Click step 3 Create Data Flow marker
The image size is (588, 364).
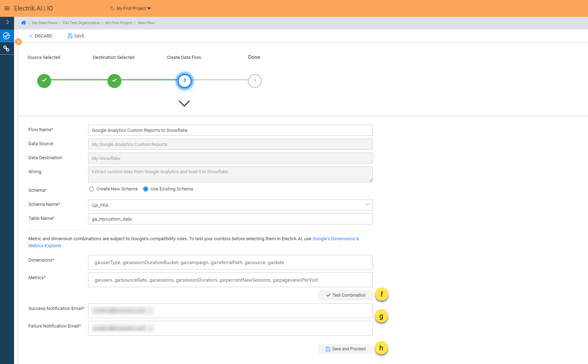184,81
